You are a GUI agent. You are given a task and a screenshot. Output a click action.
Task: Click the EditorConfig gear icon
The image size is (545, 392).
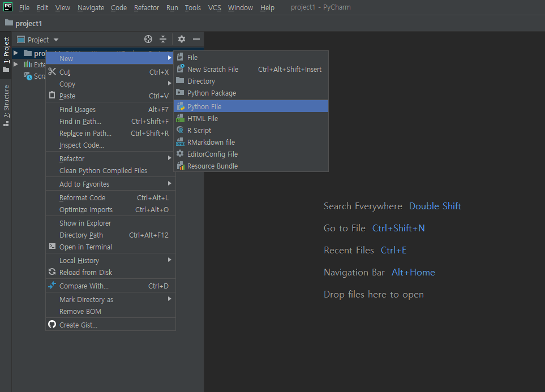(x=180, y=154)
